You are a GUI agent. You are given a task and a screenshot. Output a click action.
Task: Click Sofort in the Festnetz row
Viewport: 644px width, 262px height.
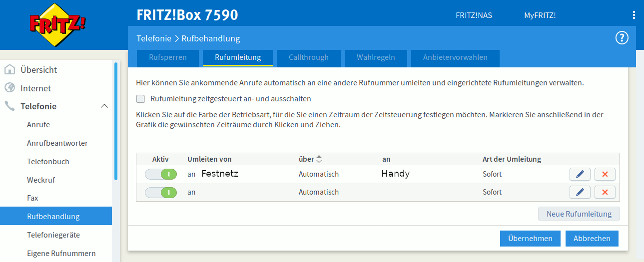492,174
